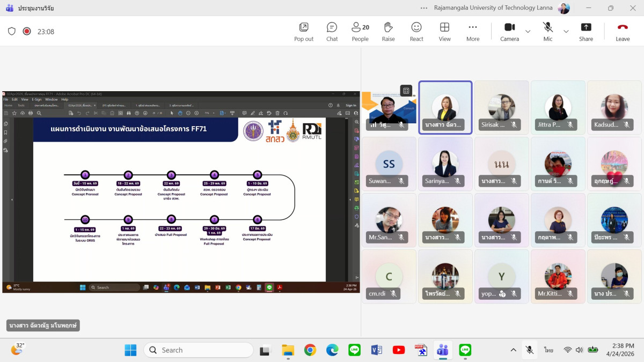Raise your hand in meeting
This screenshot has width=644, height=362.
(x=388, y=31)
